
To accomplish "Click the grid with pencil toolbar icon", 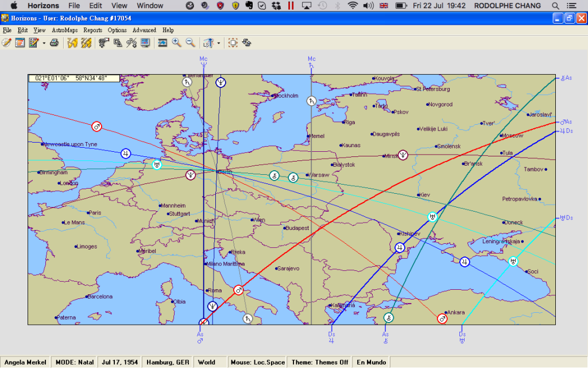I will point(34,43).
